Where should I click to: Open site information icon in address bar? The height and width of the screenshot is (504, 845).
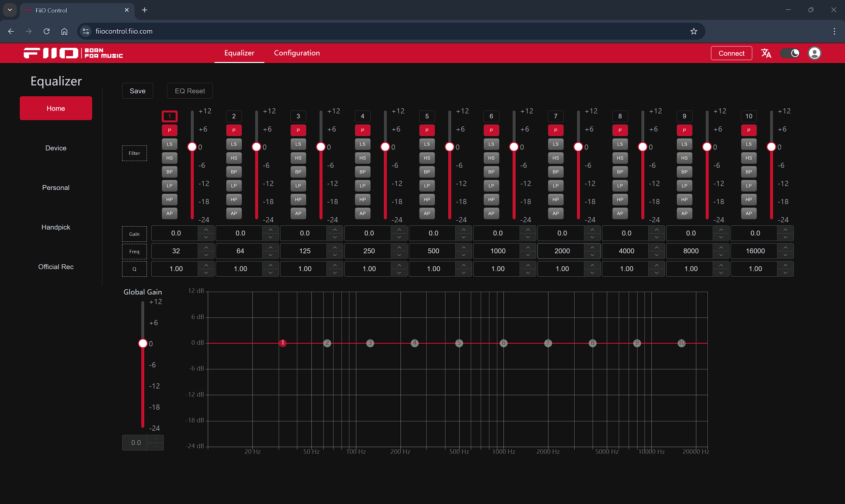[x=86, y=31]
